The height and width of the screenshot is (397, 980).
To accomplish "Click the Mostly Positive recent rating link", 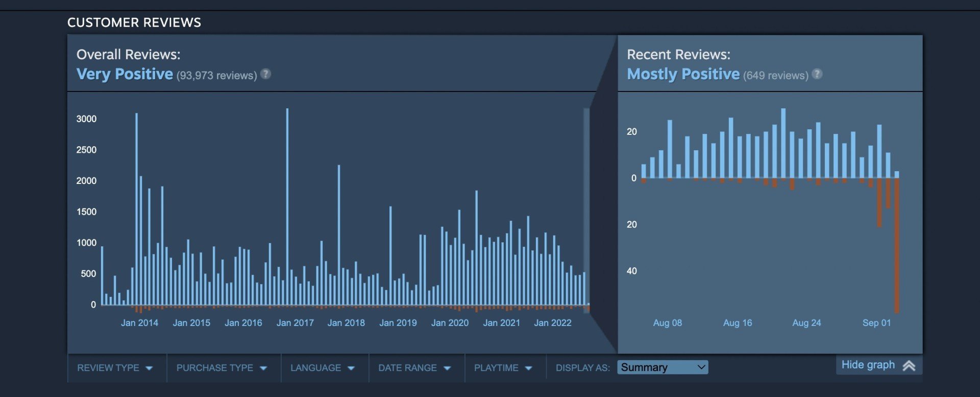I will tap(683, 74).
